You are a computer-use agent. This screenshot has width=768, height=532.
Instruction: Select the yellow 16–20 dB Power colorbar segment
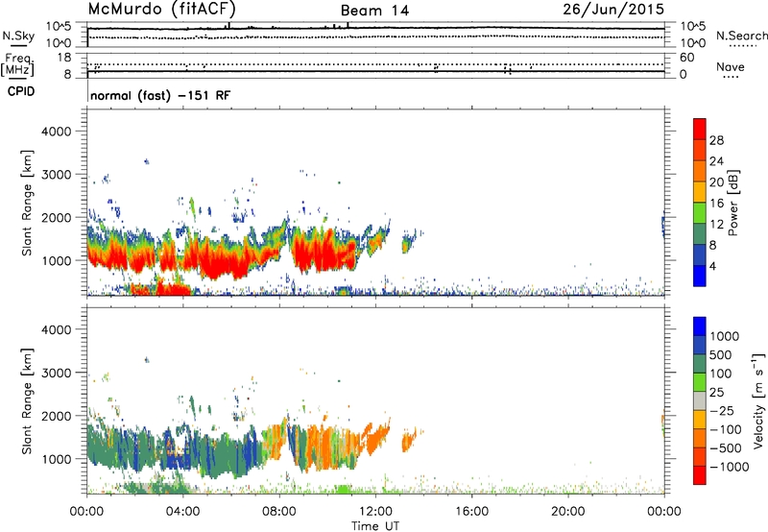tap(700, 192)
